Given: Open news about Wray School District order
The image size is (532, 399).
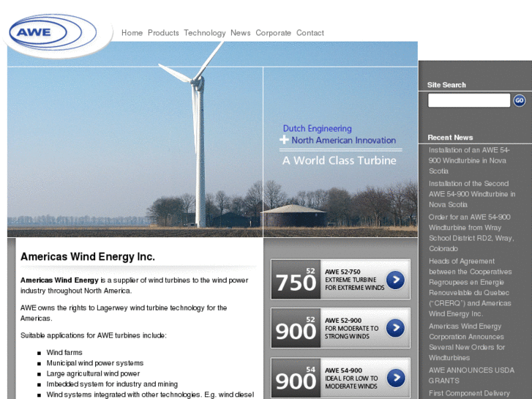Looking at the screenshot, I should pyautogui.click(x=471, y=233).
